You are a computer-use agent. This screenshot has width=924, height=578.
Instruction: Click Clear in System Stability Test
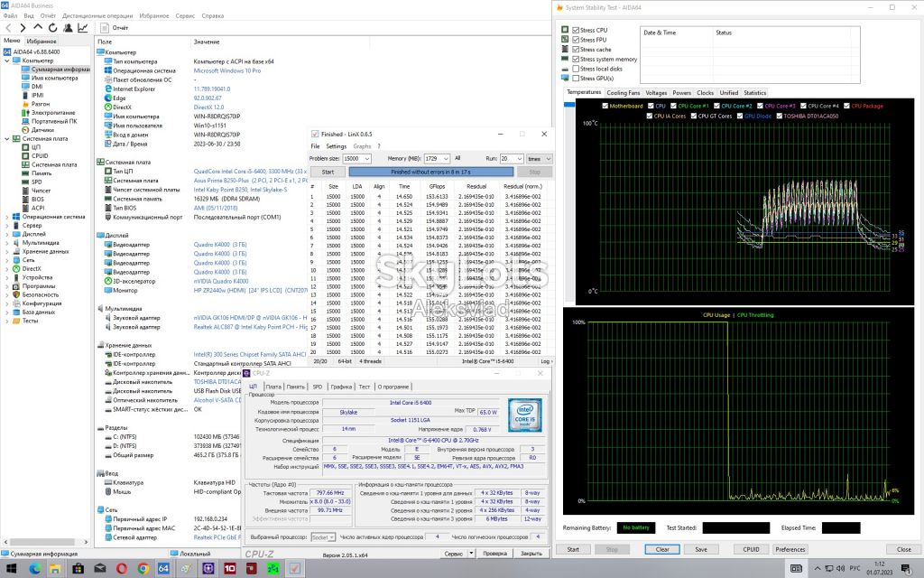tap(662, 549)
